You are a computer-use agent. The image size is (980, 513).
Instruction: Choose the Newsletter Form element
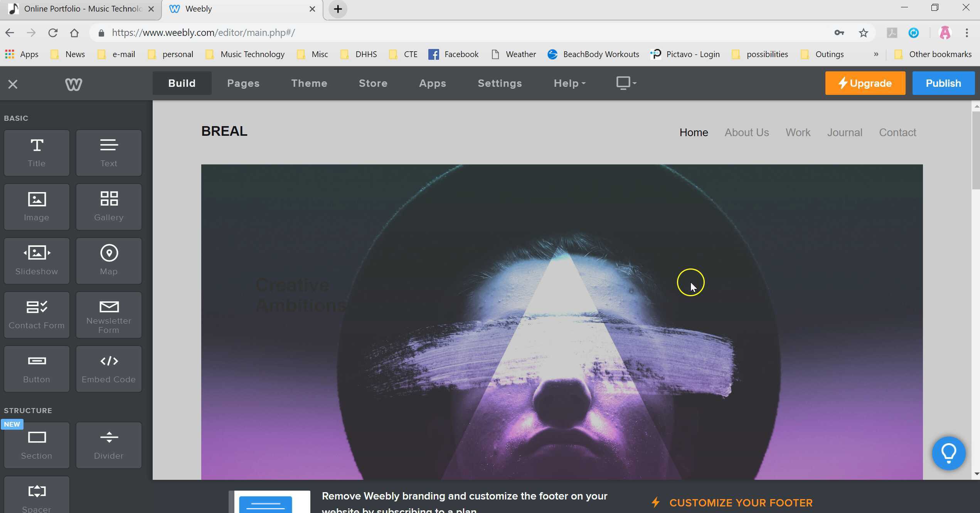pos(109,315)
